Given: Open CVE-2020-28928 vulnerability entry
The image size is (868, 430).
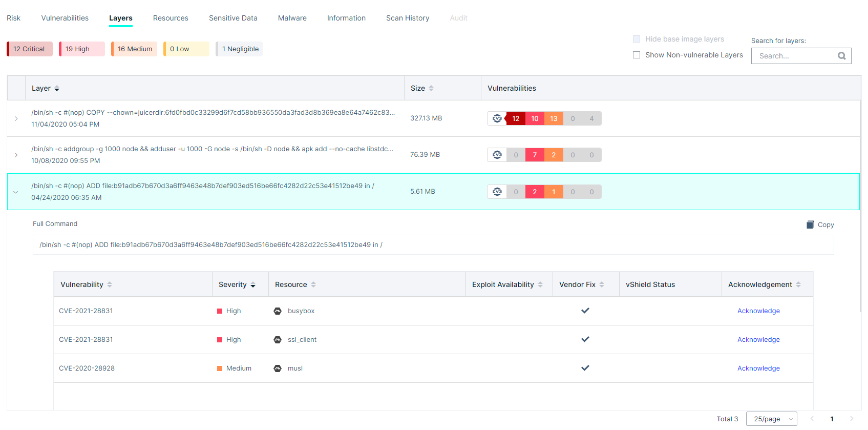Looking at the screenshot, I should [x=87, y=368].
